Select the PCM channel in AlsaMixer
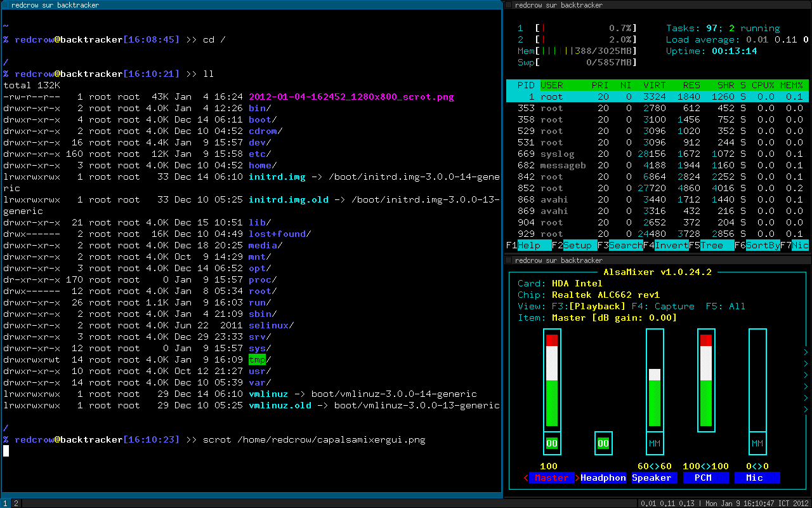812x508 pixels. (x=706, y=478)
